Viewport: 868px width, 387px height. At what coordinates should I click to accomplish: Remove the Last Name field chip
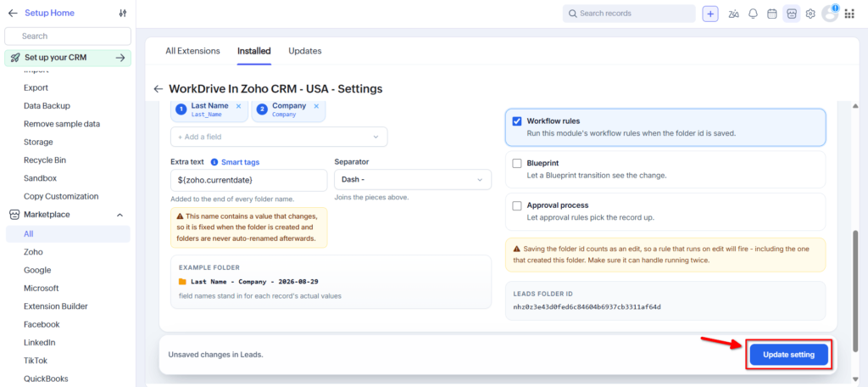coord(238,106)
